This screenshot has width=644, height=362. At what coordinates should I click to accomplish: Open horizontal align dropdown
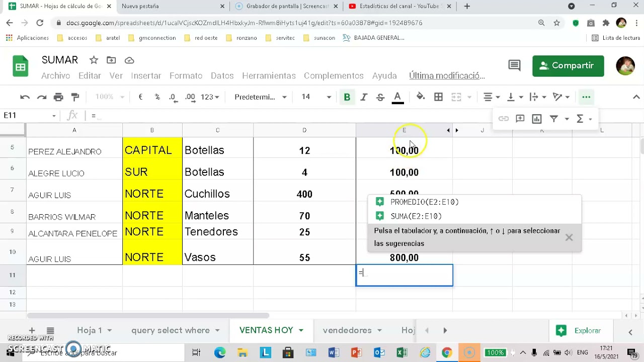pos(492,97)
